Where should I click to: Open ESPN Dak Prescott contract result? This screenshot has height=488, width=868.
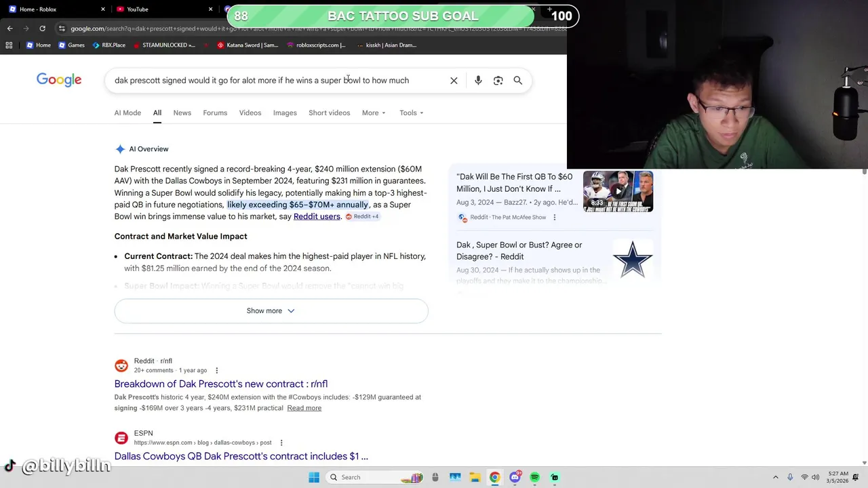coord(241,456)
